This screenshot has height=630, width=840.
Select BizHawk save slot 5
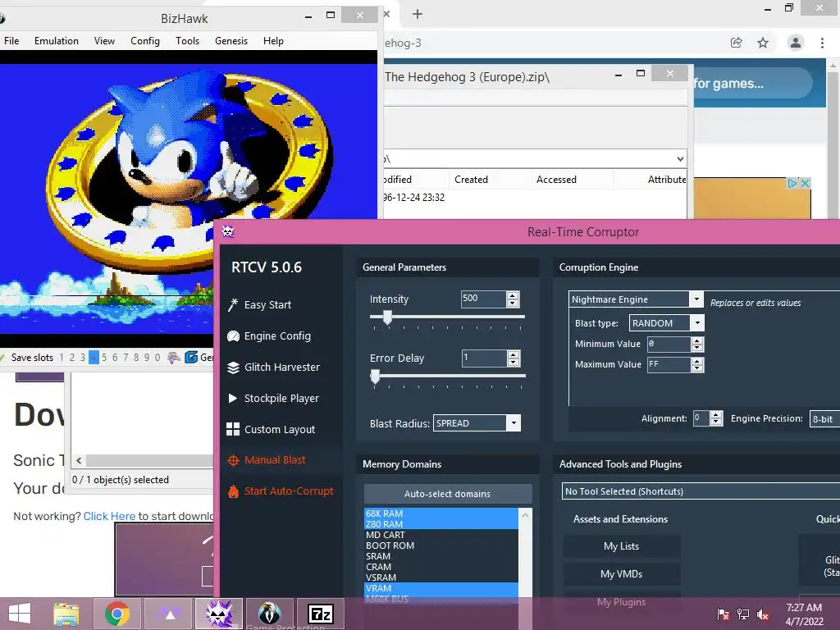[104, 358]
